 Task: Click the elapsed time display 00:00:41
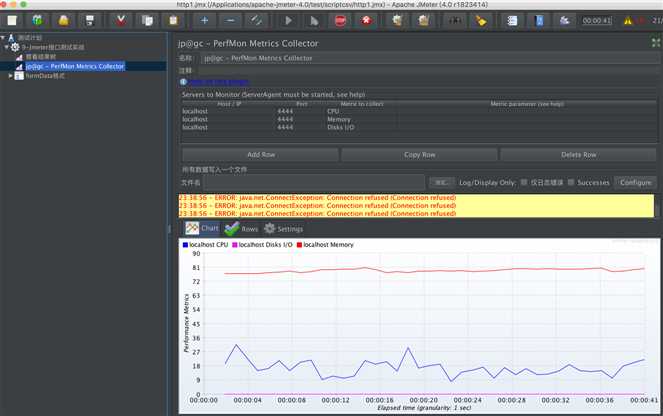pos(597,20)
